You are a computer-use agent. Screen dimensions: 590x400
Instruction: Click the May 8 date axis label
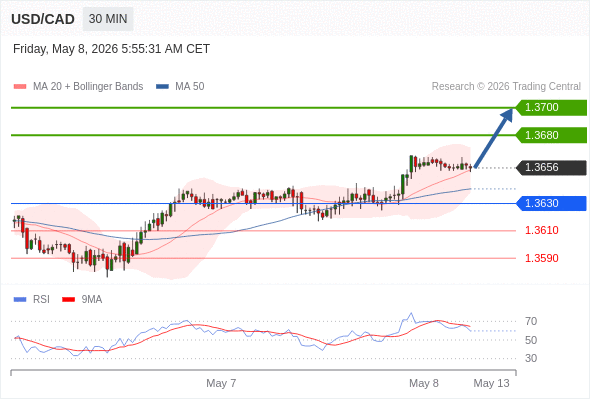(424, 383)
